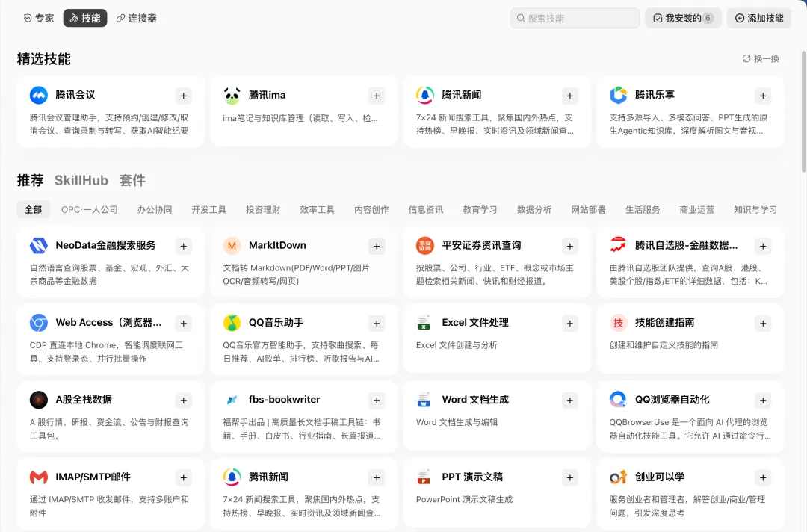807x532 pixels.
Task: Click the QQ浏览器自动化 icon
Action: [618, 400]
